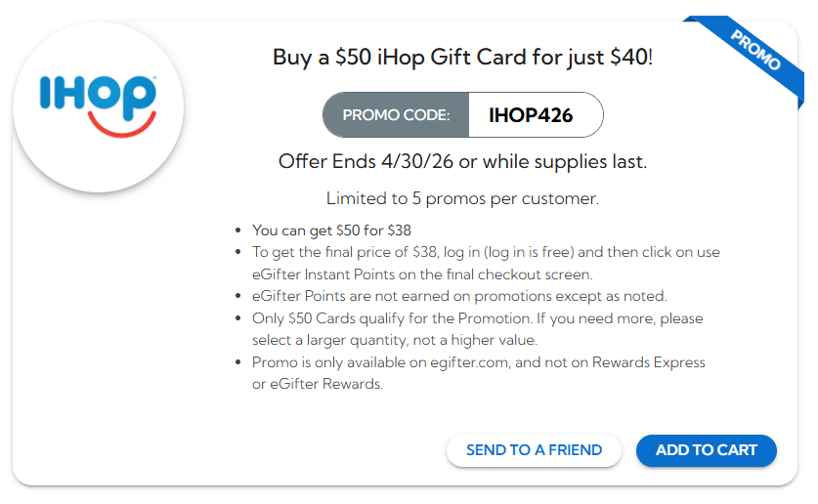This screenshot has height=504, width=818.
Task: Click the eGifter Points not earned bullet
Action: click(x=459, y=296)
